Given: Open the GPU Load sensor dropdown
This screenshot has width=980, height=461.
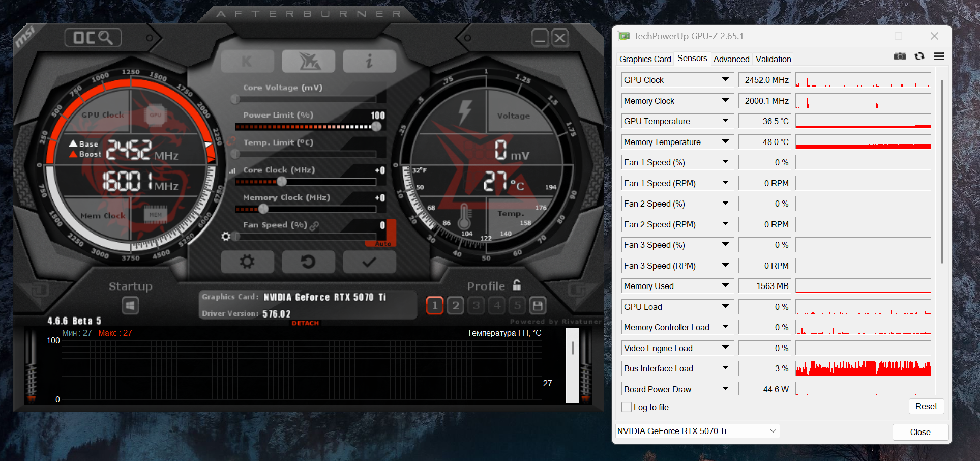Looking at the screenshot, I should pos(725,306).
